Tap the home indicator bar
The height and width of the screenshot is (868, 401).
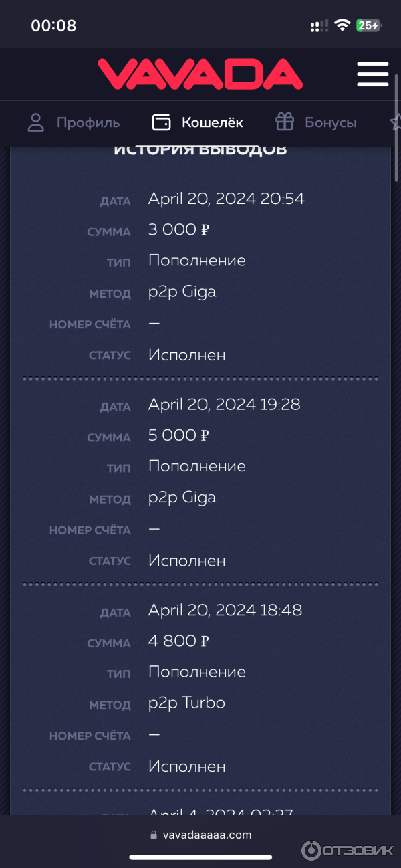[x=200, y=857]
